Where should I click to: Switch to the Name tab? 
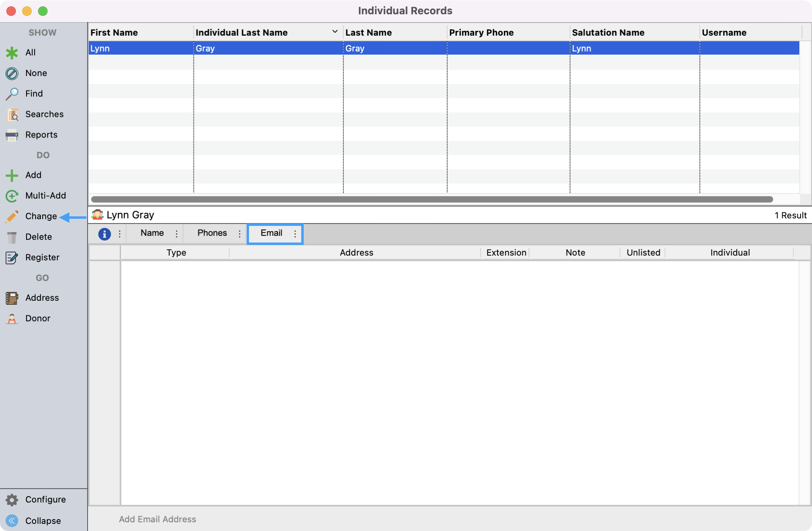tap(152, 233)
